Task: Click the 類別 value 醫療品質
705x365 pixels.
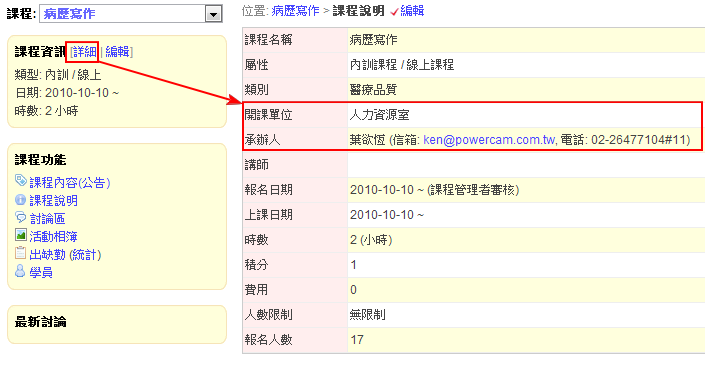Action: (374, 90)
